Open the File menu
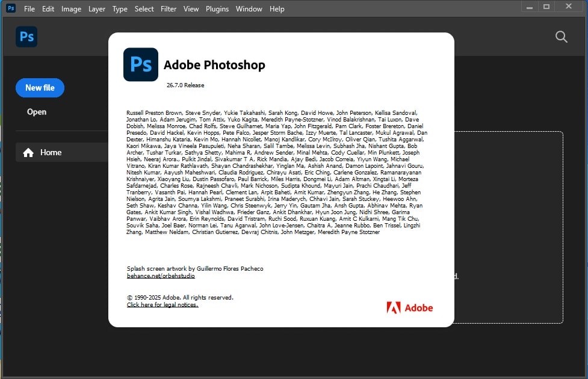The image size is (588, 379). (x=29, y=8)
